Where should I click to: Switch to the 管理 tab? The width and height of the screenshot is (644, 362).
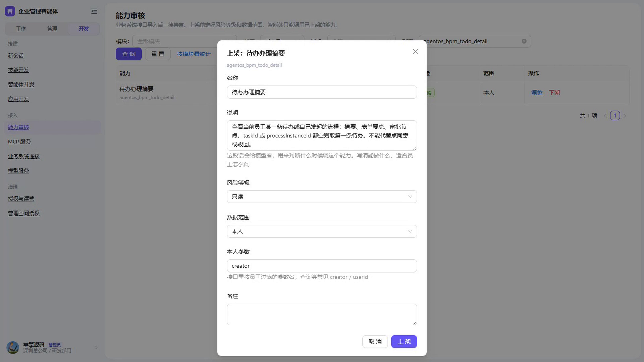click(52, 29)
